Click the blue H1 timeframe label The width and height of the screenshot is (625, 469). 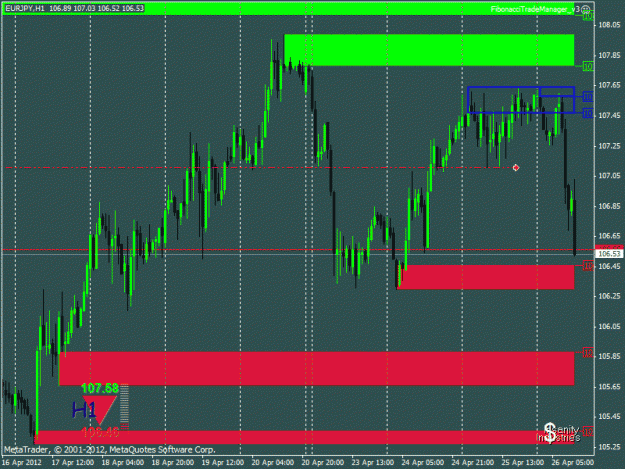84,410
